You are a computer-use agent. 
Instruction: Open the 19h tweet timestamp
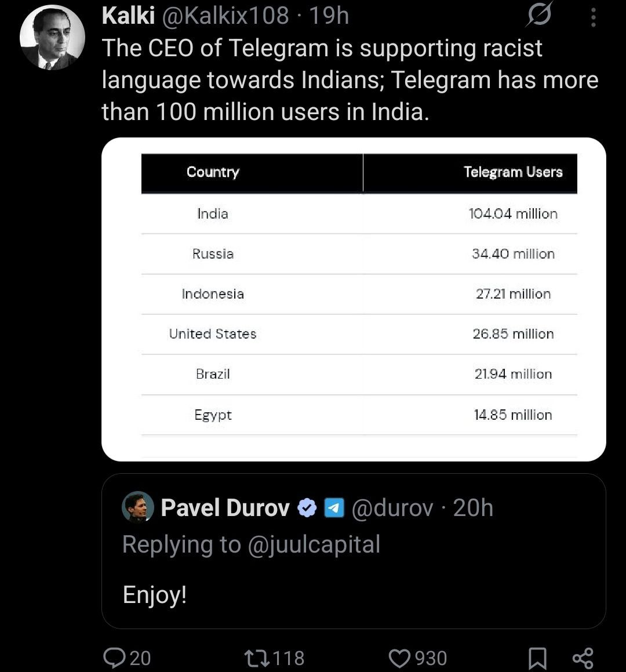(x=329, y=16)
